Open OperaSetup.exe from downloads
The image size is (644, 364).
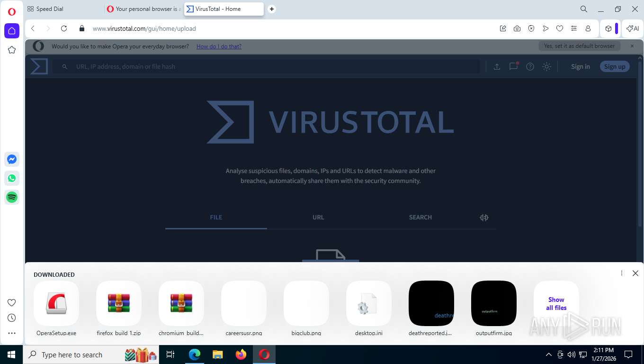click(56, 308)
